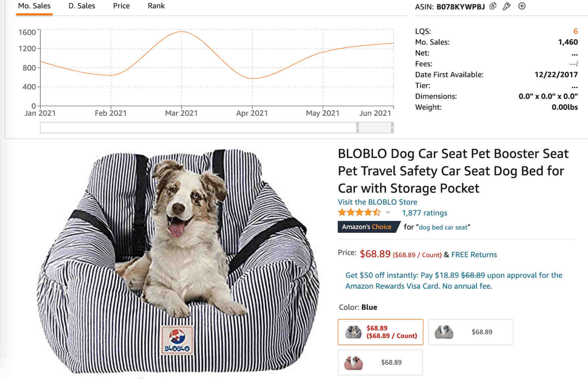Expand the rating breakdown chevron
Image resolution: width=588 pixels, height=380 pixels.
pos(388,213)
